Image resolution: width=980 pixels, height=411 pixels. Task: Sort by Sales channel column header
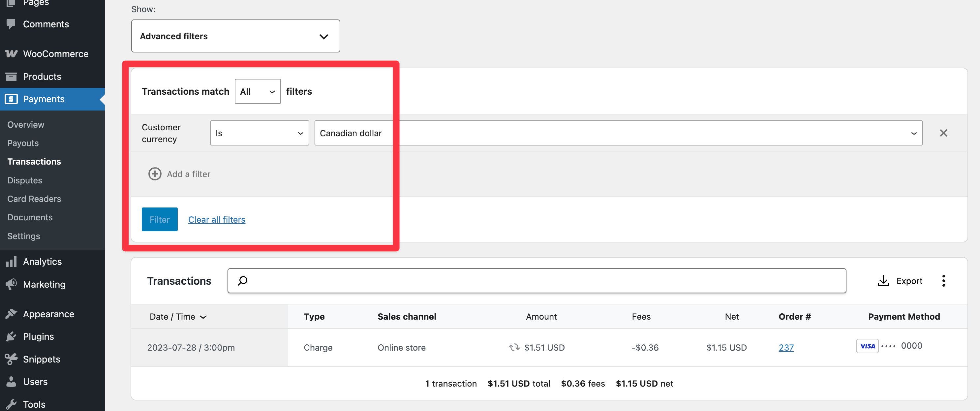click(407, 317)
